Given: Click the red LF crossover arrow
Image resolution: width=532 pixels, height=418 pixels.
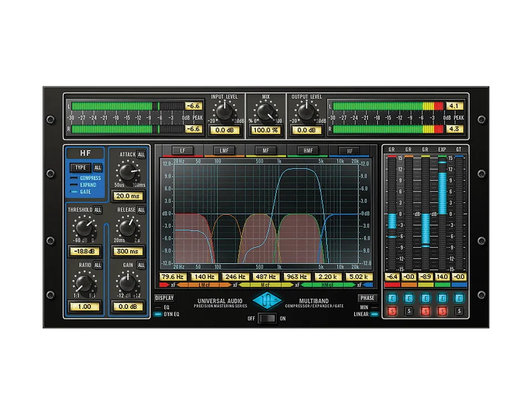Looking at the screenshot, I should point(164,285).
